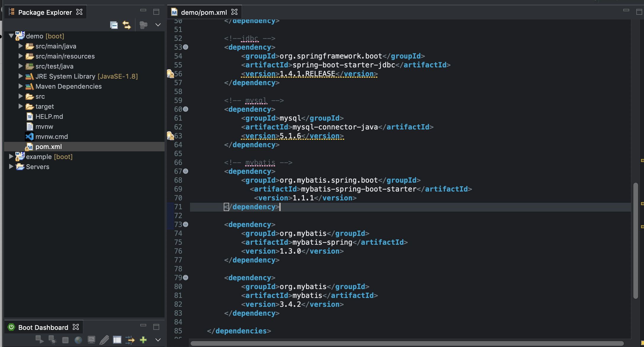Screen dimensions: 644x347
Task: Click the properties table icon in Boot Dashboard
Action: (x=117, y=340)
